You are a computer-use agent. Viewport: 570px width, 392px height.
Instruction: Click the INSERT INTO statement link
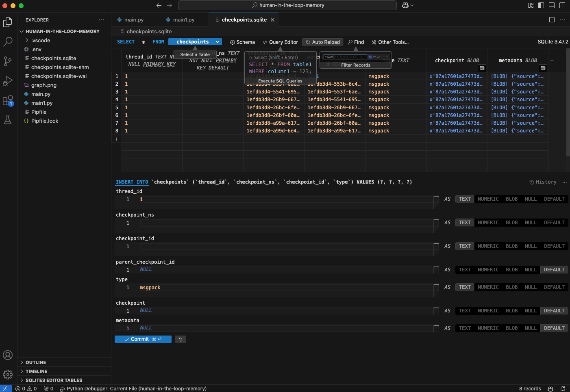coord(132,182)
